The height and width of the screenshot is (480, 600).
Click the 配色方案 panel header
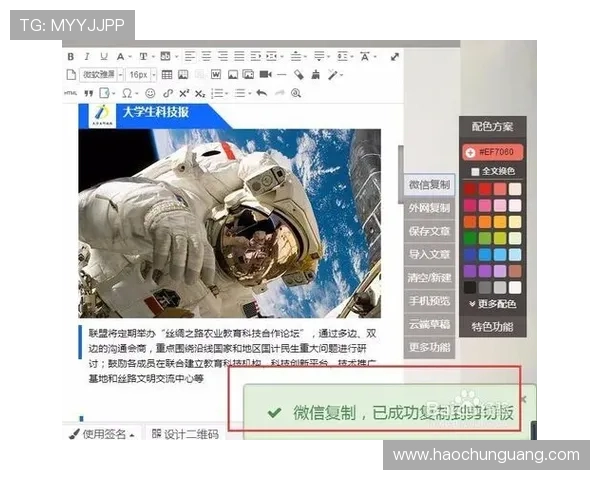[x=492, y=126]
